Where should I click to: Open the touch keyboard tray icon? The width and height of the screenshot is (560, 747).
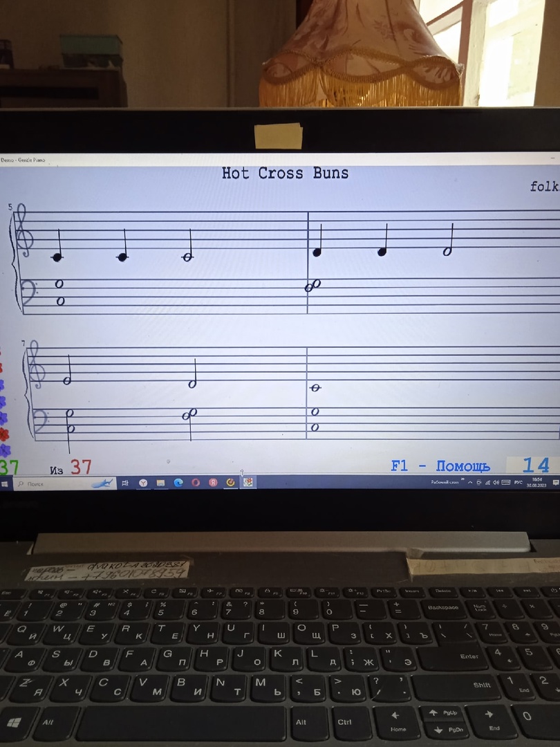click(505, 483)
